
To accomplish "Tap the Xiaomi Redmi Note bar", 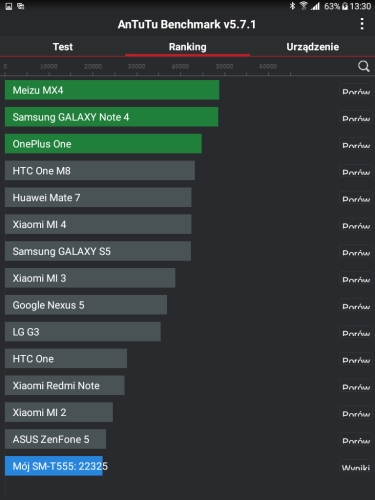I will [65, 386].
